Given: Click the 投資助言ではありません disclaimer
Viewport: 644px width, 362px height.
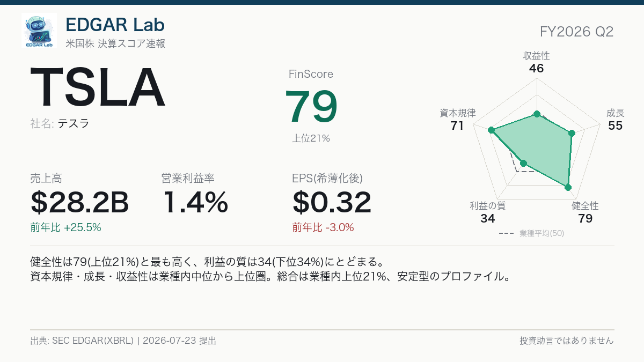Looking at the screenshot, I should [567, 341].
